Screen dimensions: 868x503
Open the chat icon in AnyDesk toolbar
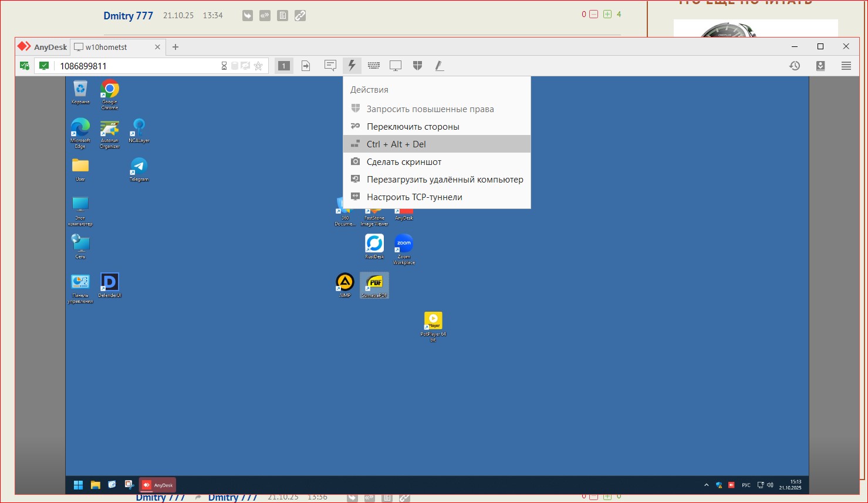pos(330,66)
